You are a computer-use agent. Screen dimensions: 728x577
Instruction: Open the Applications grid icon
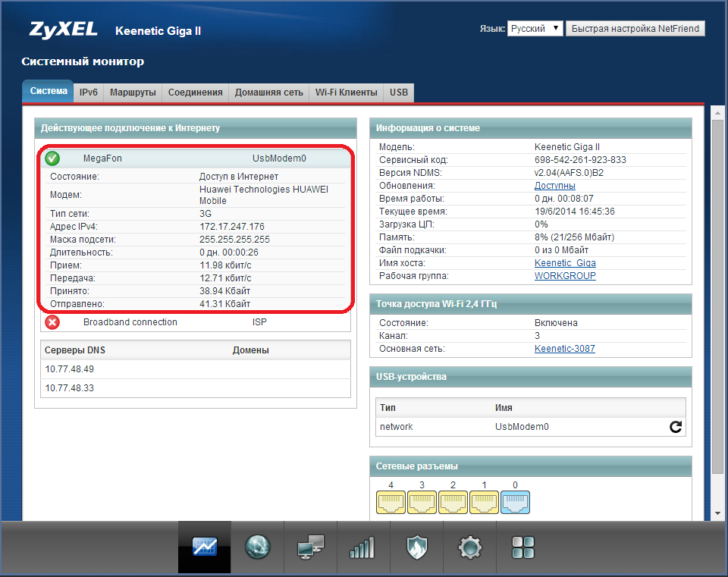(523, 547)
